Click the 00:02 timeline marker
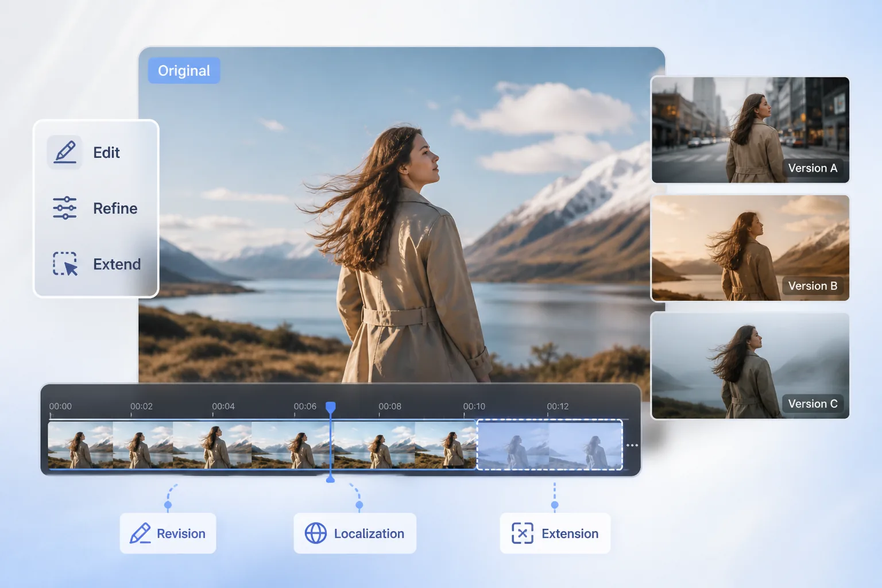882x588 pixels. [141, 406]
